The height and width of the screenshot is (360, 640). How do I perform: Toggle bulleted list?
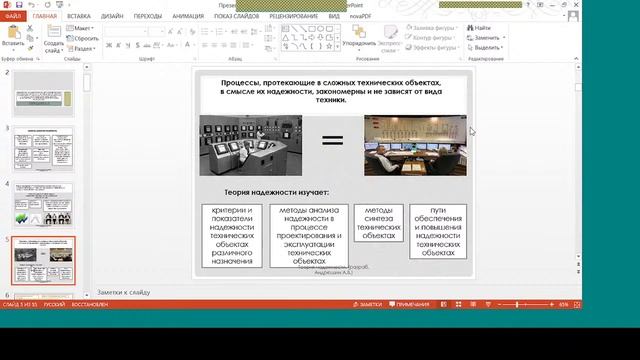(205, 31)
